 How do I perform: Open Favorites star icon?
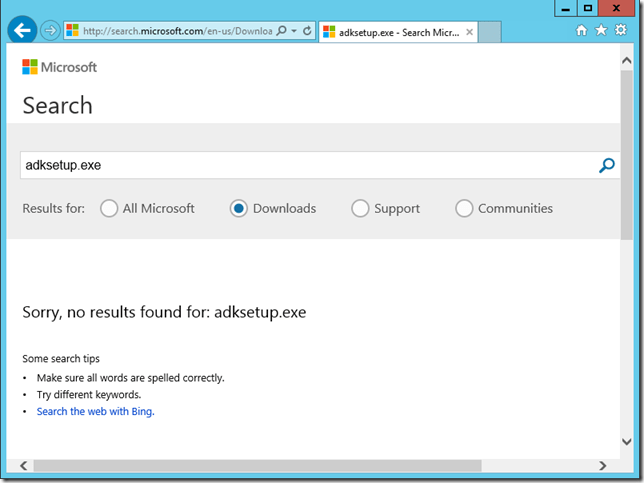[601, 30]
